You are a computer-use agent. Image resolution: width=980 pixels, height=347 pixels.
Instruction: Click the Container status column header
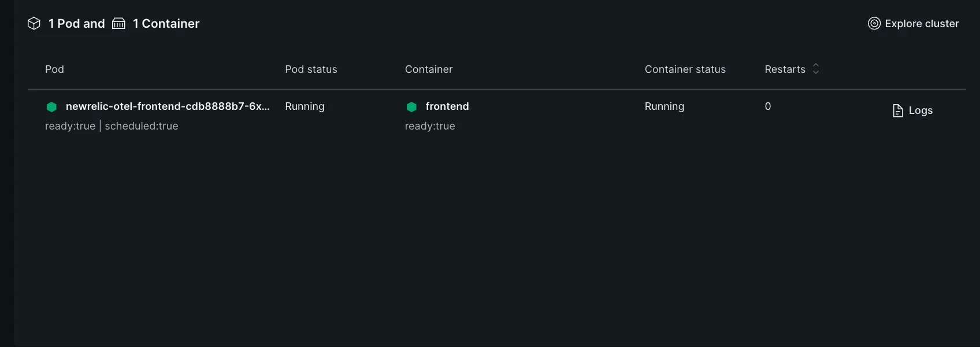click(685, 69)
